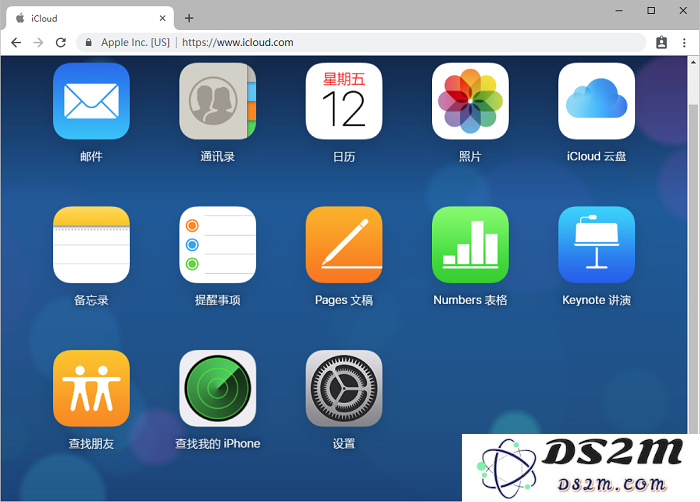Click the 日历 label text
This screenshot has height=502, width=700.
tap(344, 157)
